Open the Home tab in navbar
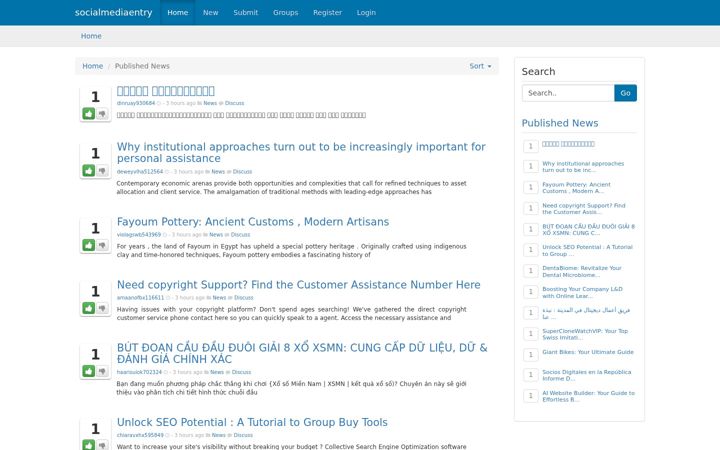Viewport: 720px width, 450px height. [x=178, y=12]
